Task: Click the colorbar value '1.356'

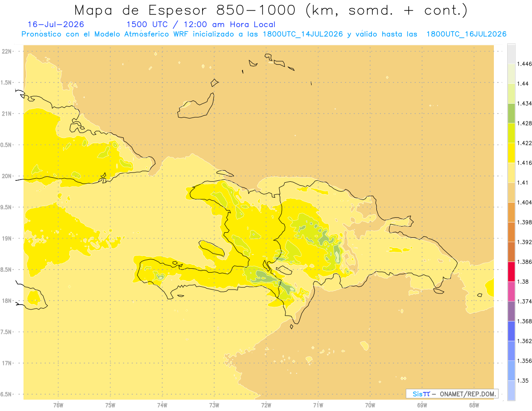Action: tap(524, 361)
